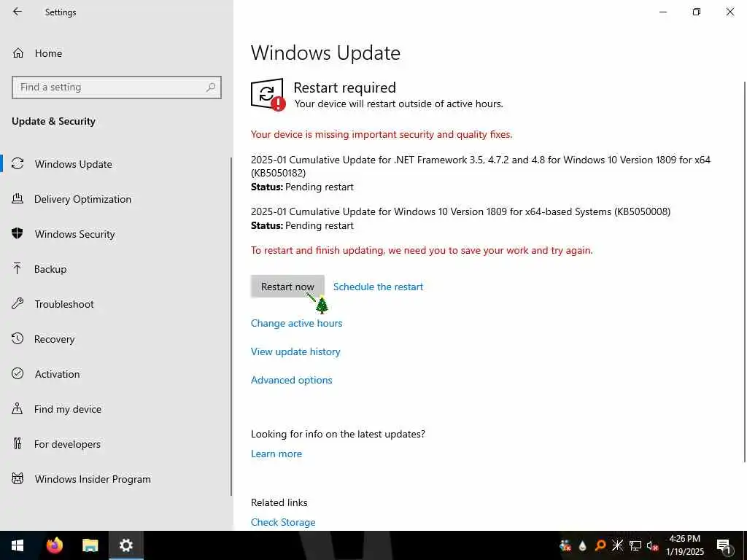This screenshot has width=747, height=560.
Task: Click the Related links heading
Action: pos(279,502)
